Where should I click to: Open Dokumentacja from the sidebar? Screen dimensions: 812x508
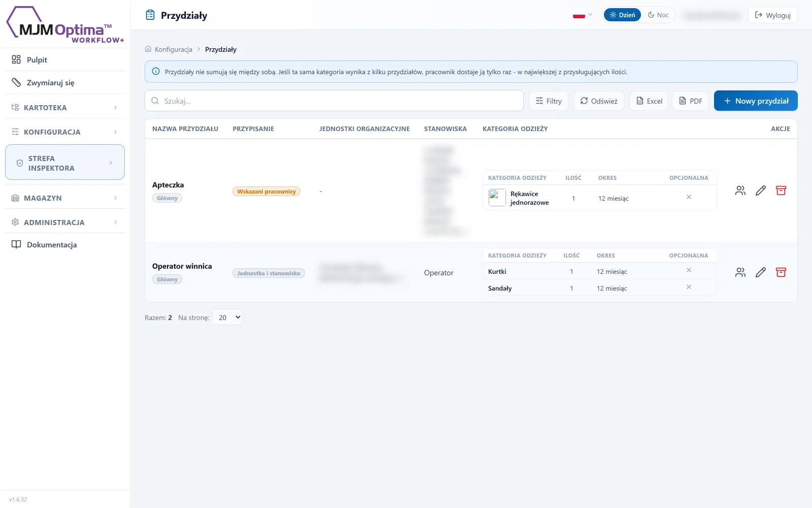pos(65,245)
